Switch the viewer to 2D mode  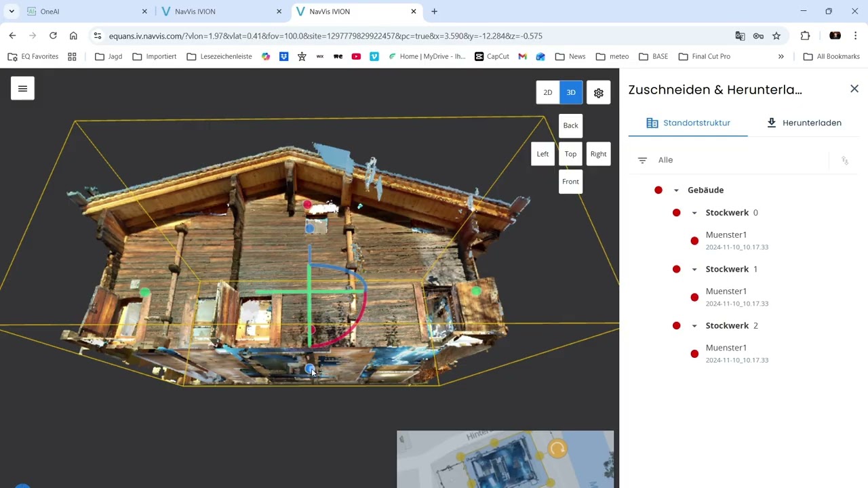click(x=547, y=93)
